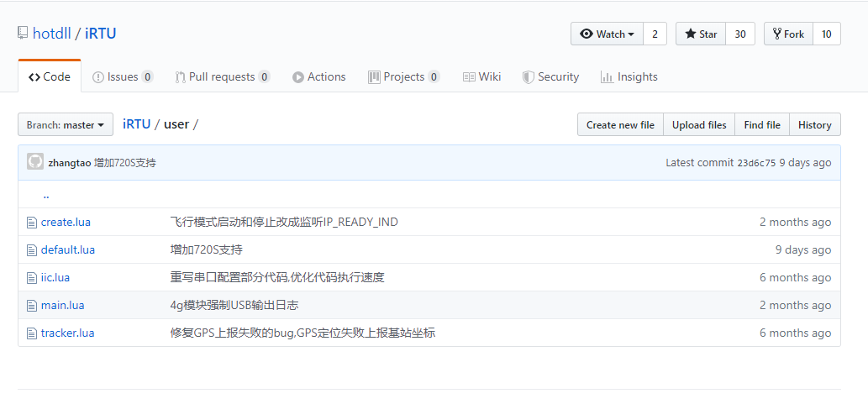This screenshot has width=868, height=404.
Task: Click the Insights tab graph icon
Action: pyautogui.click(x=607, y=77)
